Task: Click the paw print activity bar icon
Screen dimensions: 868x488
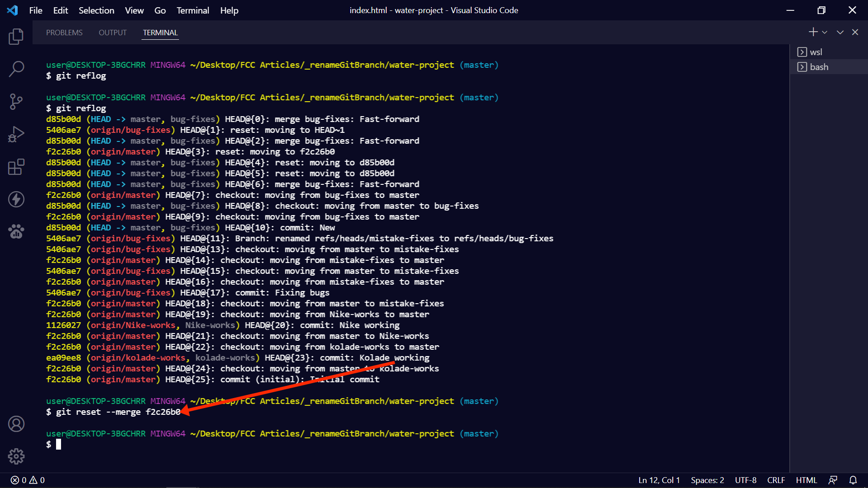Action: pyautogui.click(x=16, y=232)
